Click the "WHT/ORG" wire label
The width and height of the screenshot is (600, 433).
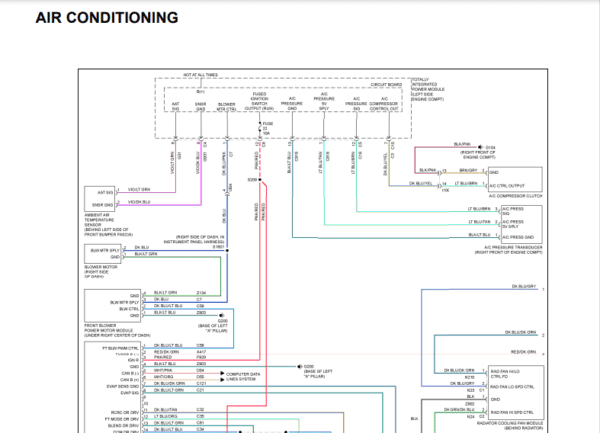[x=163, y=377]
